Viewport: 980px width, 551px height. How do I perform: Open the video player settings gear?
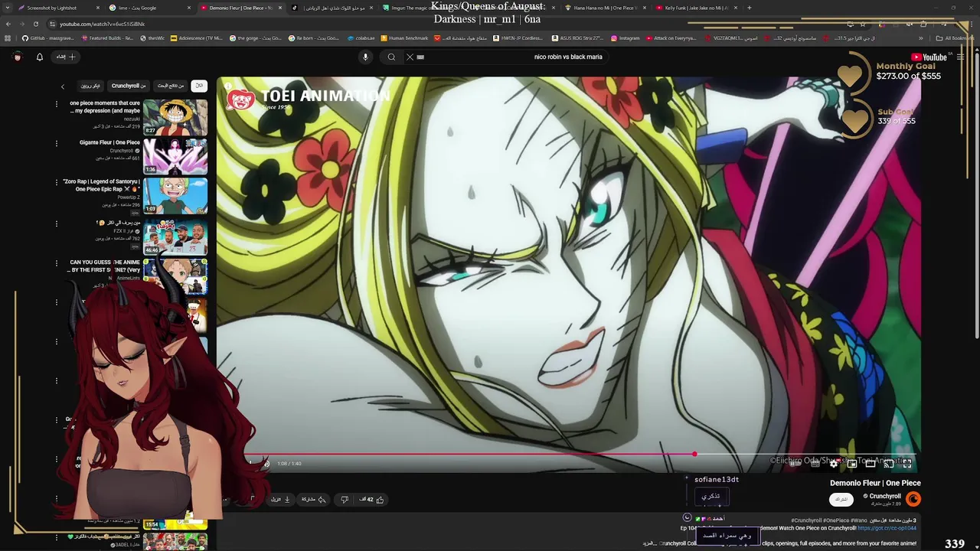point(834,464)
